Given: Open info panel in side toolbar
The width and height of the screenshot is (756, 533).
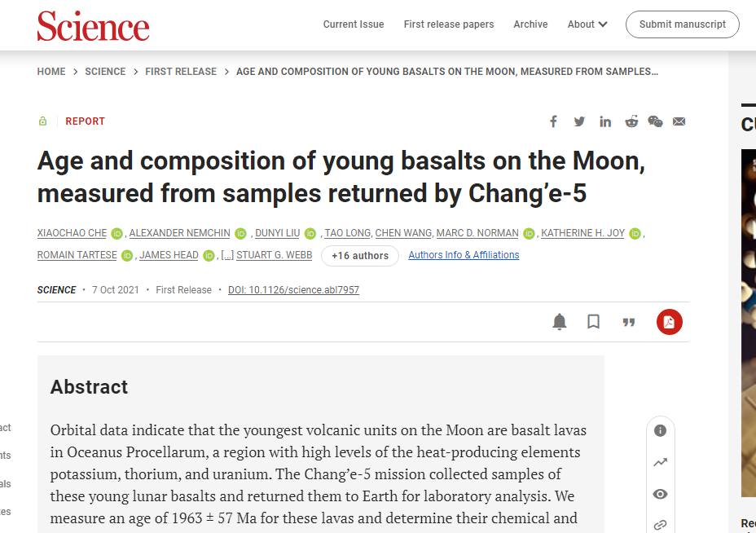Looking at the screenshot, I should (x=660, y=430).
